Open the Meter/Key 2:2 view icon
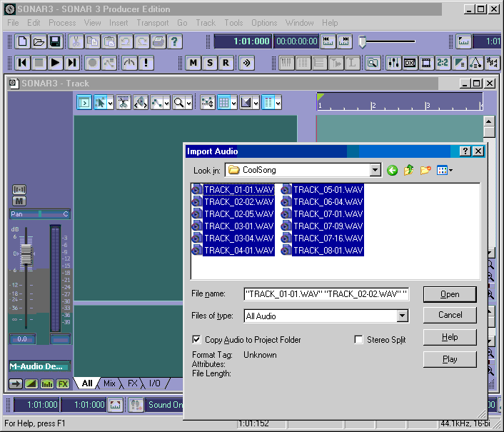Viewport: 504px width, 432px height. [x=443, y=63]
